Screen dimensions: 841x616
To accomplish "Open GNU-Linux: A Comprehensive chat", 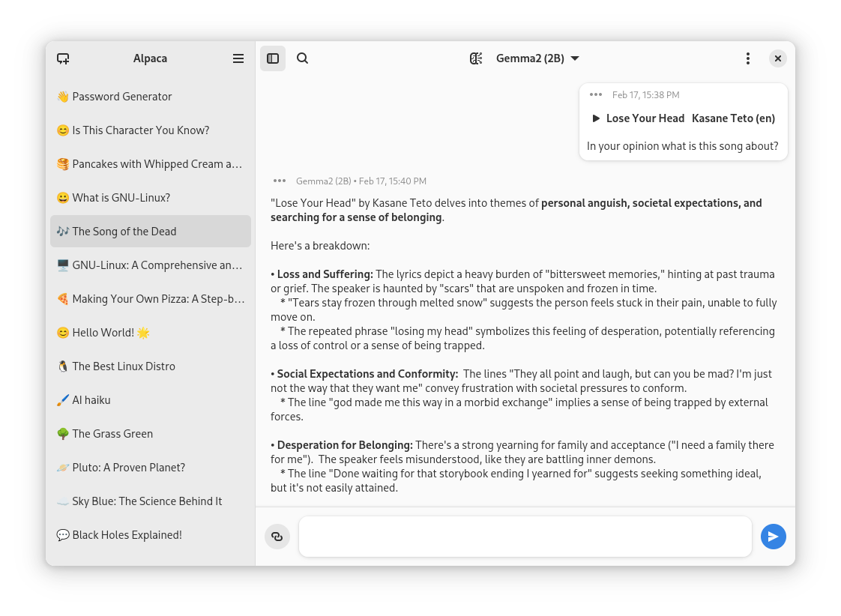I will pos(151,265).
